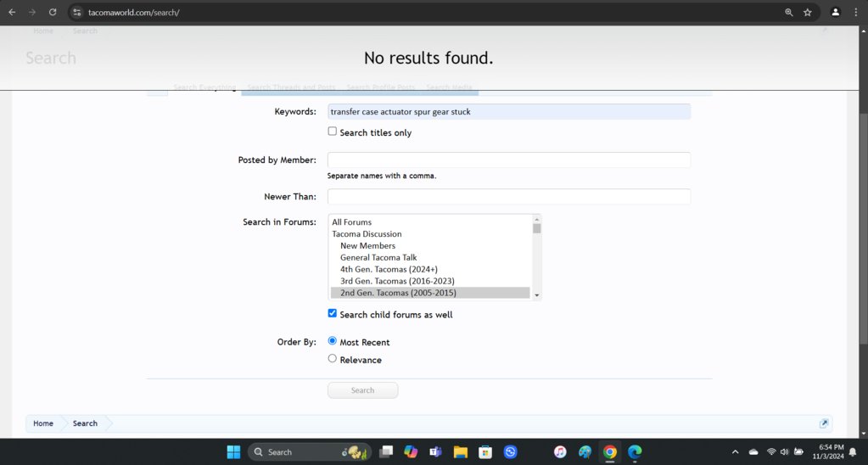Launch Copilot from the taskbar
The height and width of the screenshot is (465, 868).
[411, 451]
